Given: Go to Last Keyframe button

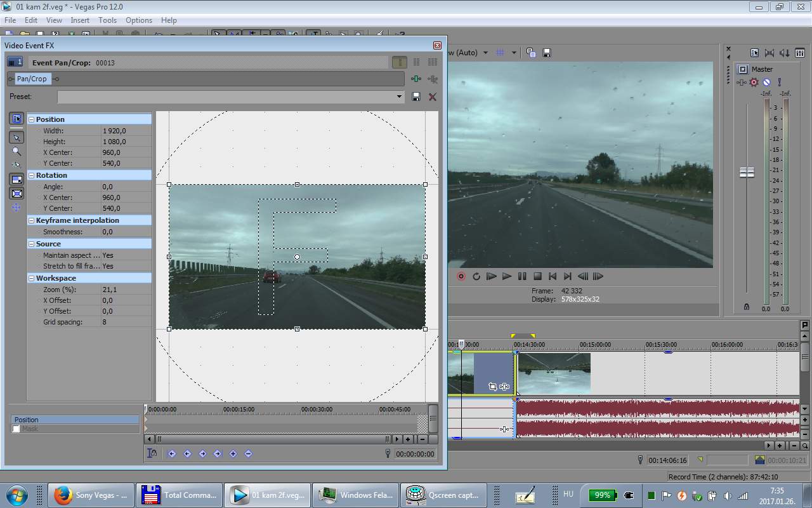Looking at the screenshot, I should (218, 453).
